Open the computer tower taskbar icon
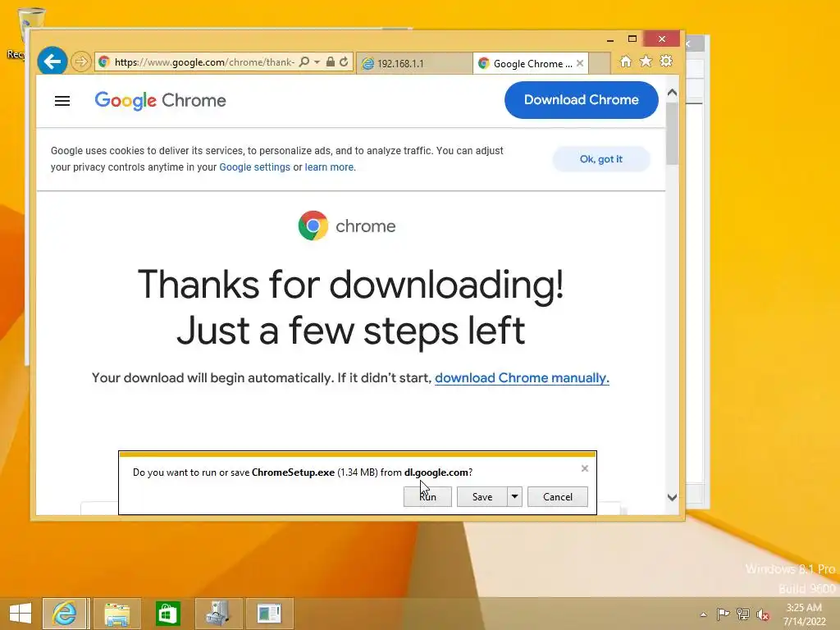 218,614
